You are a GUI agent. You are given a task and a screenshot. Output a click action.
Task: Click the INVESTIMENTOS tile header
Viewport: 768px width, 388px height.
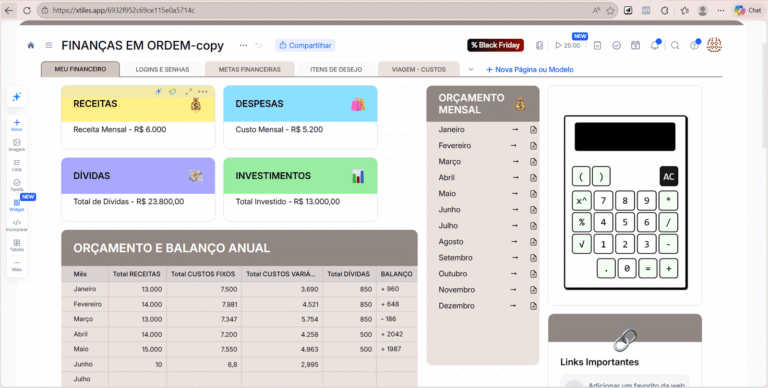[x=300, y=176]
